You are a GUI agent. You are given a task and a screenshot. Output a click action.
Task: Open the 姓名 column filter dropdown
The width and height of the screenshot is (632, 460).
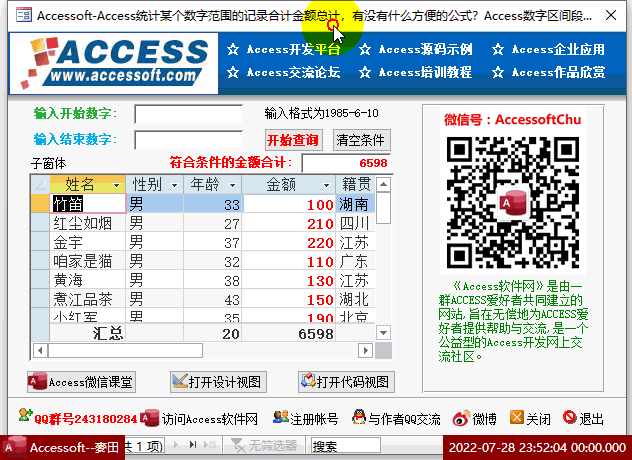coord(116,185)
